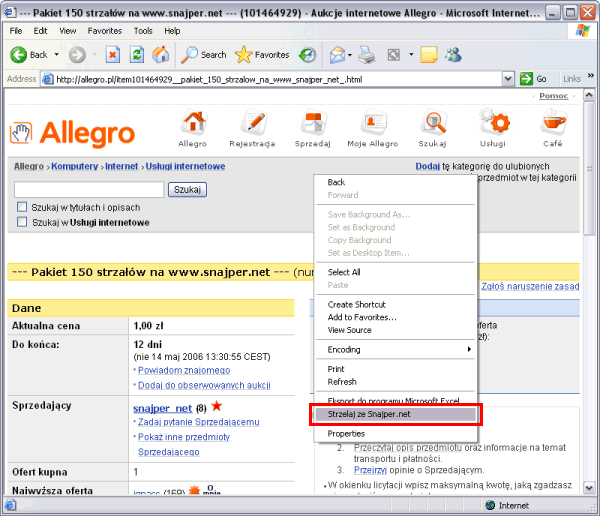Screen dimensions: 600x516
Task: Open the Mail icon dropdown arrow
Action: (x=350, y=55)
